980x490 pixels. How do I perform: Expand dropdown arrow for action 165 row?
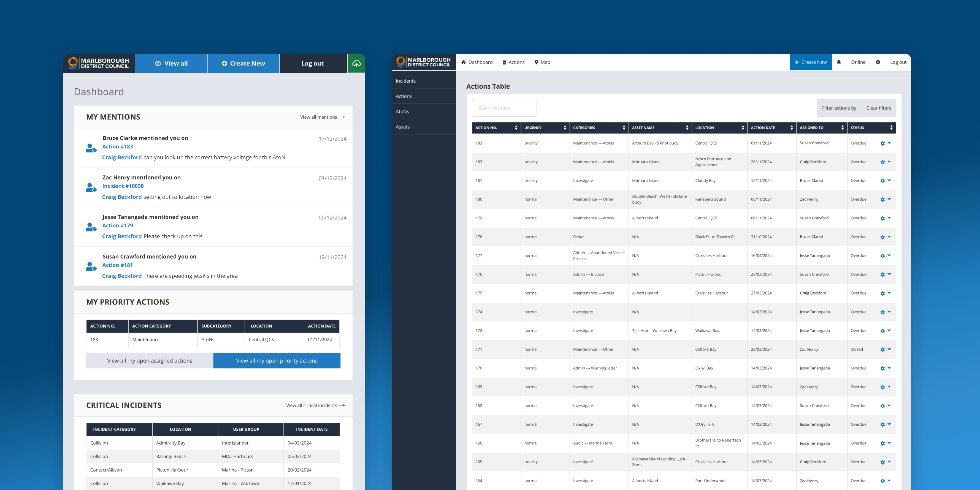point(889,462)
